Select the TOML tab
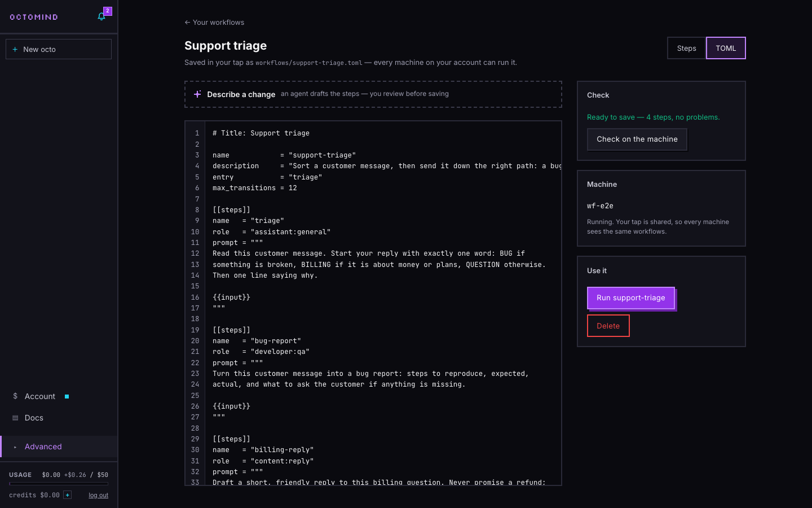The height and width of the screenshot is (508, 812). coord(726,48)
